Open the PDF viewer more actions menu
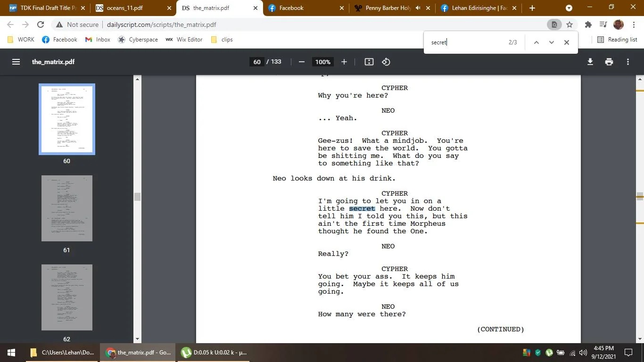 [628, 62]
